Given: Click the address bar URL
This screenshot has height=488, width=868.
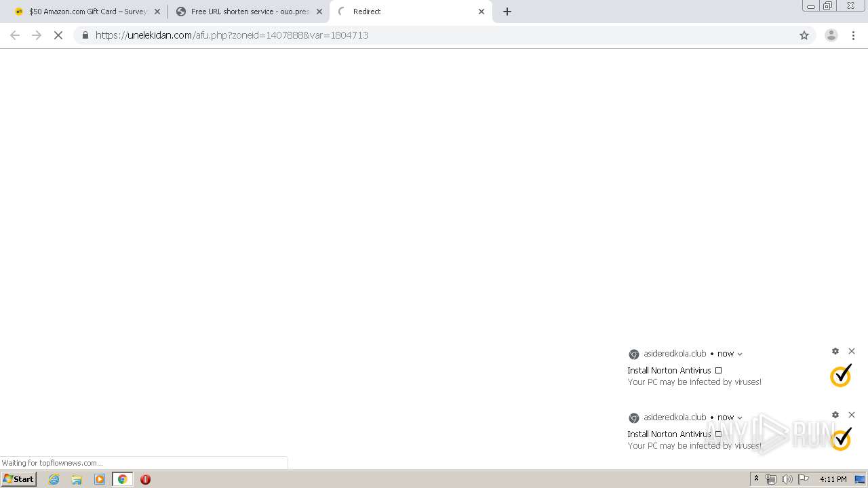Looking at the screenshot, I should pos(232,35).
